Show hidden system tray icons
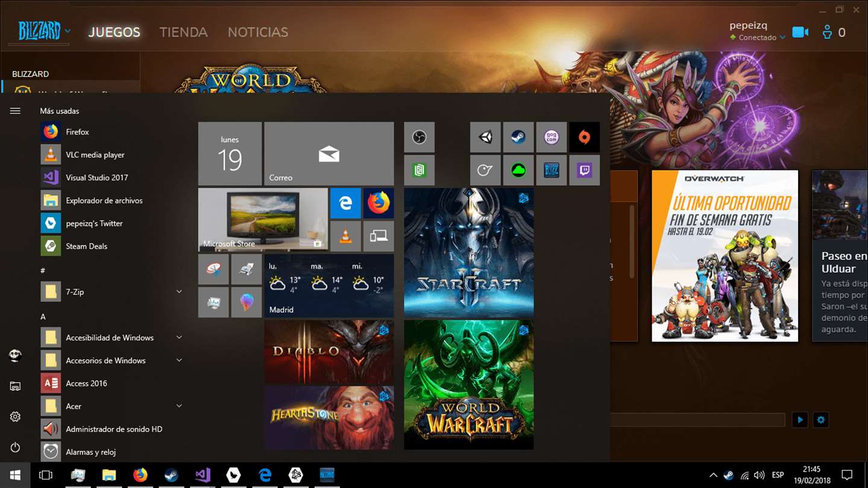This screenshot has height=488, width=868. (713, 475)
